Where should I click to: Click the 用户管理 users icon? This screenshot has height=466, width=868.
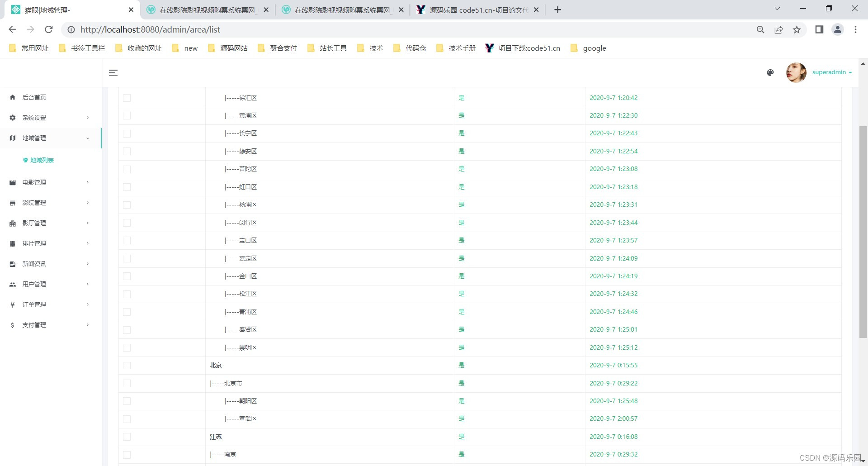[12, 284]
